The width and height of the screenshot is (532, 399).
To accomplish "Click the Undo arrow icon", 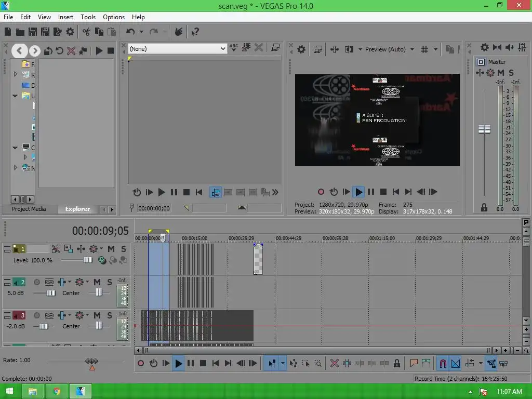I will pyautogui.click(x=130, y=32).
